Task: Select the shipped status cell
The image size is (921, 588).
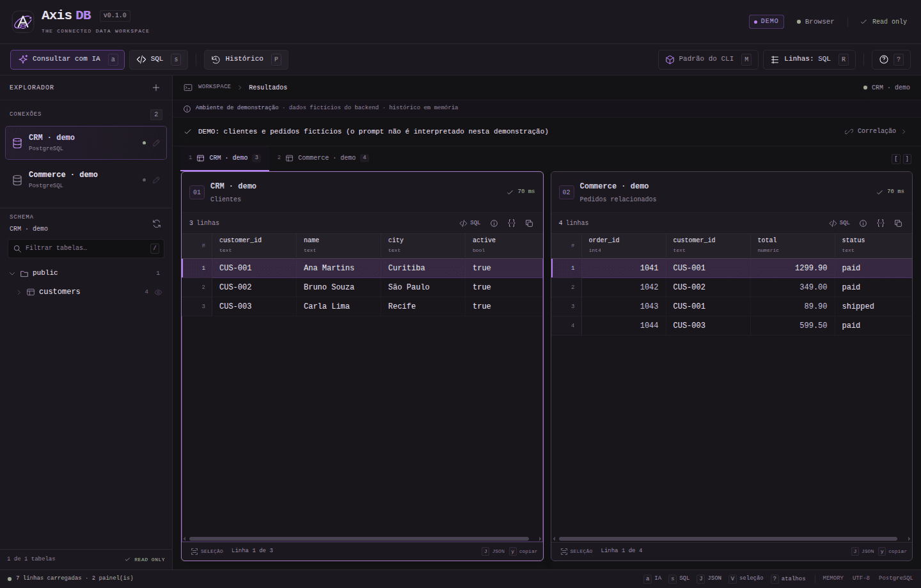Action: (x=873, y=307)
